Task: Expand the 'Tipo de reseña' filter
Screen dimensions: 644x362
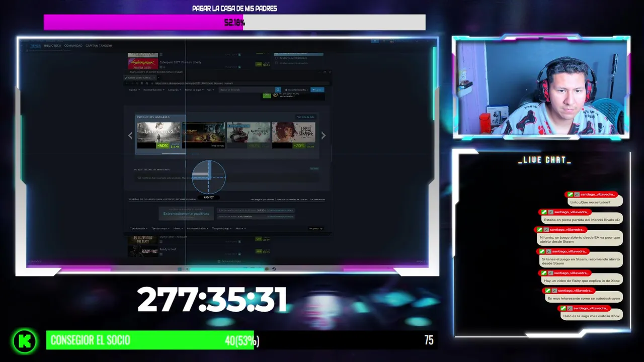Action: point(139,228)
